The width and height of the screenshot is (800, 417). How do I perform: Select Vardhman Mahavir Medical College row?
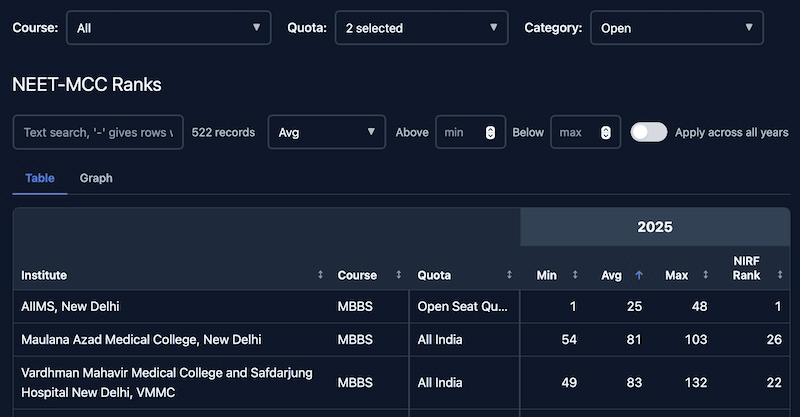(402, 382)
